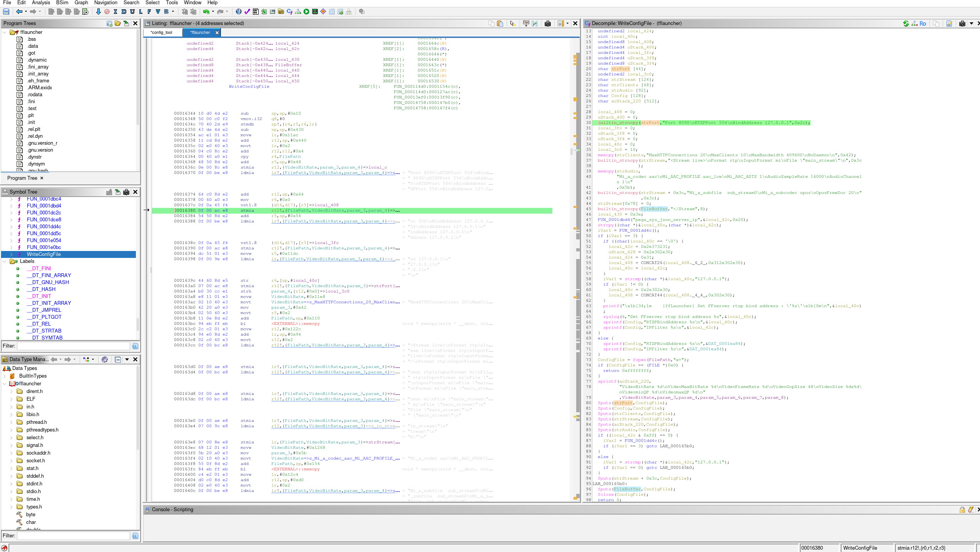The height and width of the screenshot is (552, 980).
Task: Take a snapshot of the Listing panel
Action: [548, 23]
